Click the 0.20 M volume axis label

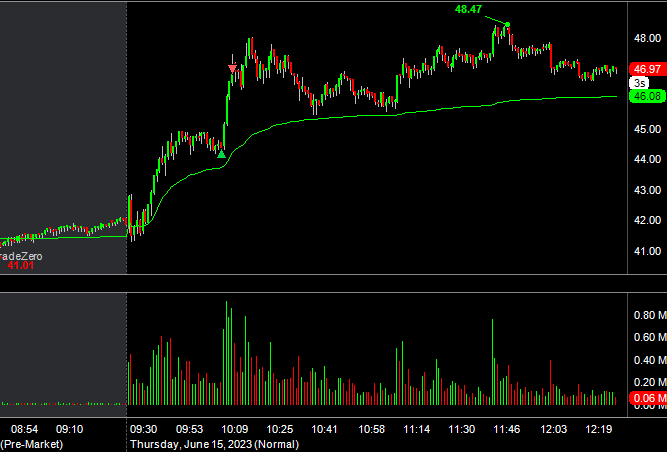point(650,382)
